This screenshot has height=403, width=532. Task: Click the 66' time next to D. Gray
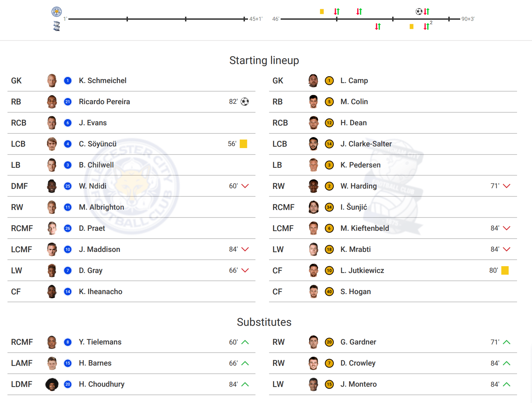coord(233,270)
